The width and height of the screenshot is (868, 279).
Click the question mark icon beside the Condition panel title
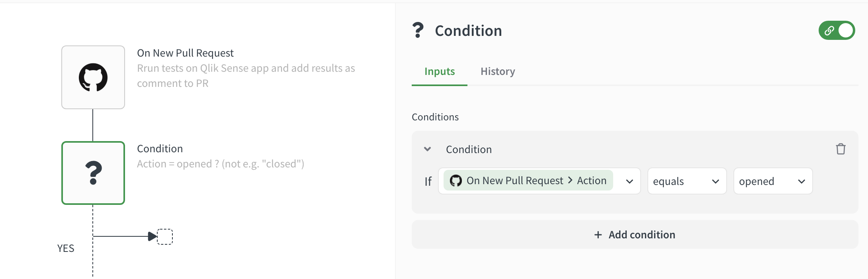[417, 30]
